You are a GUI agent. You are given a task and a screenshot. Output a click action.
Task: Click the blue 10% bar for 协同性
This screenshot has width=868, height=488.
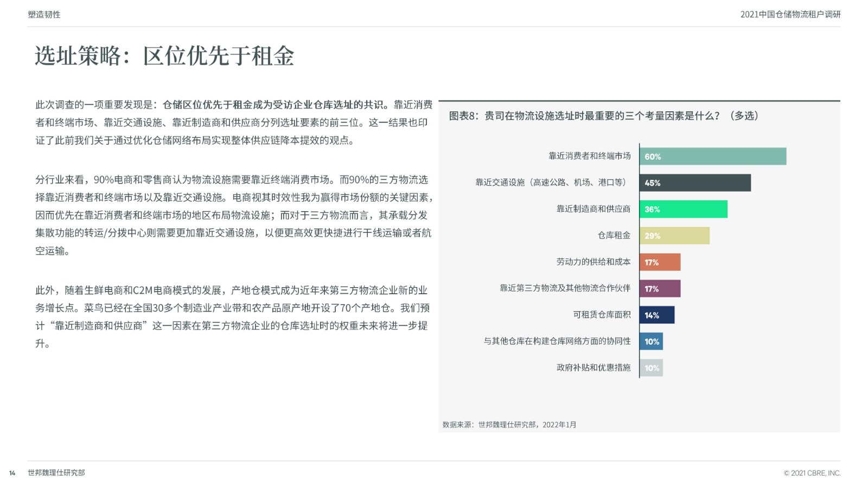click(652, 341)
